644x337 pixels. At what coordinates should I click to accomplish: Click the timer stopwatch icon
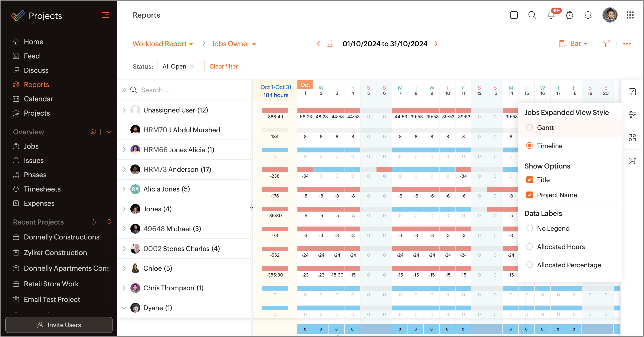569,15
